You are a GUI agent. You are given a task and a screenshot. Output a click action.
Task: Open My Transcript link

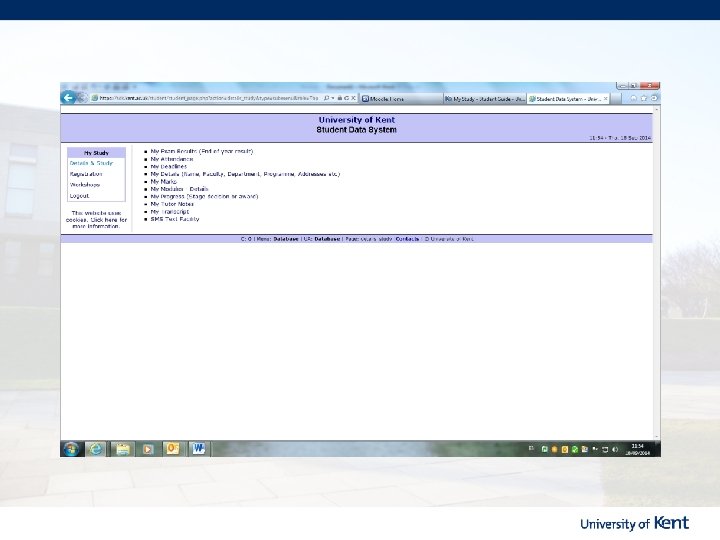(169, 212)
